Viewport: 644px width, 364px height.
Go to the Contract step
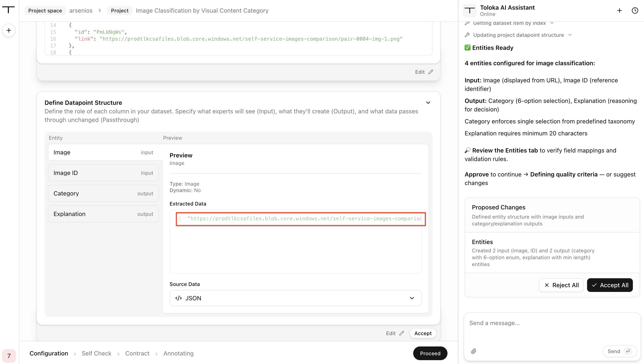pyautogui.click(x=137, y=353)
